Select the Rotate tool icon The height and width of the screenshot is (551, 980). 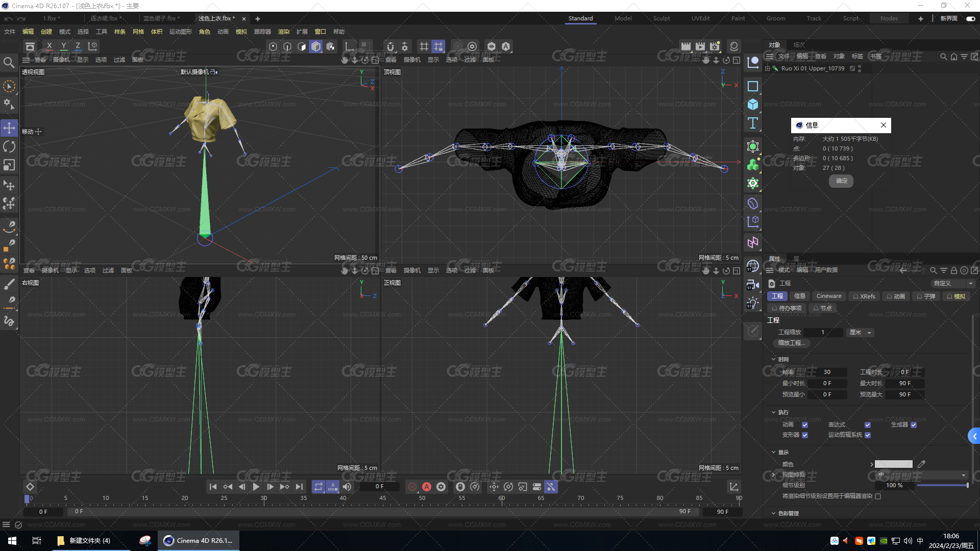pyautogui.click(x=9, y=145)
